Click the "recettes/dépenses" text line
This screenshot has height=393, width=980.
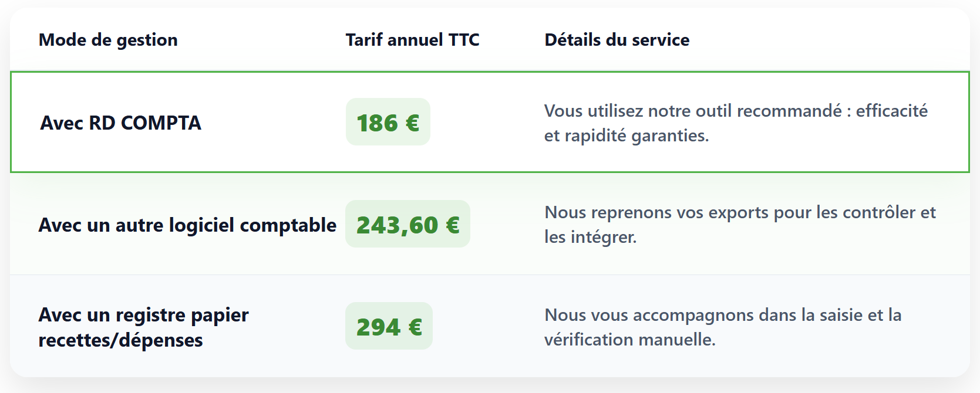point(120,340)
